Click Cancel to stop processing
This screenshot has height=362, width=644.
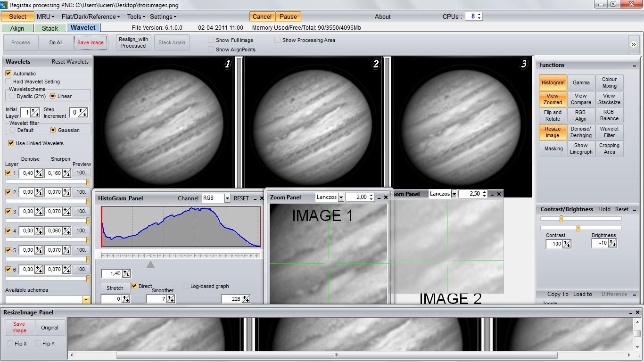[262, 16]
